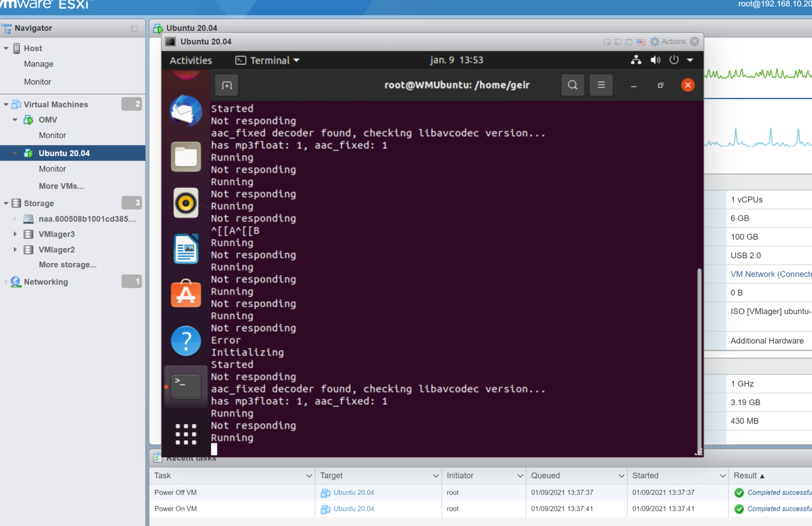Screen dimensions: 812x526
Task: Click the USB 2.0 hardware value
Action: pyautogui.click(x=745, y=256)
